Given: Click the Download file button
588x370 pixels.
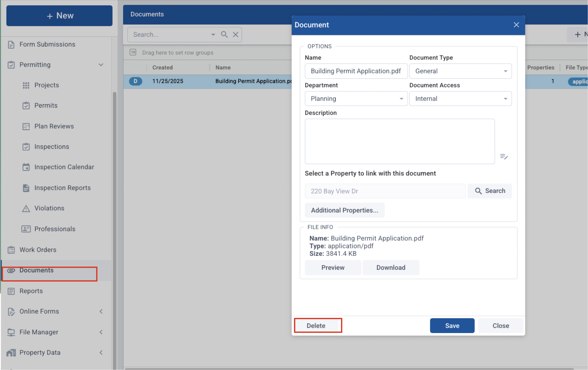Looking at the screenshot, I should [x=391, y=267].
